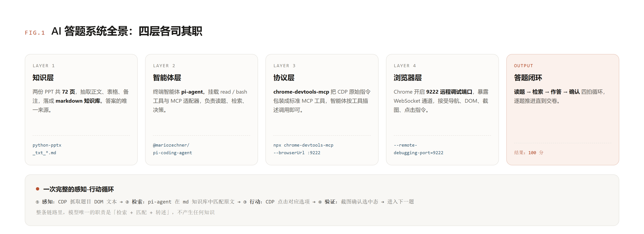Screen dimensions: 644x234
Task: Click the "结果: 100 分" result text
Action: (x=529, y=153)
